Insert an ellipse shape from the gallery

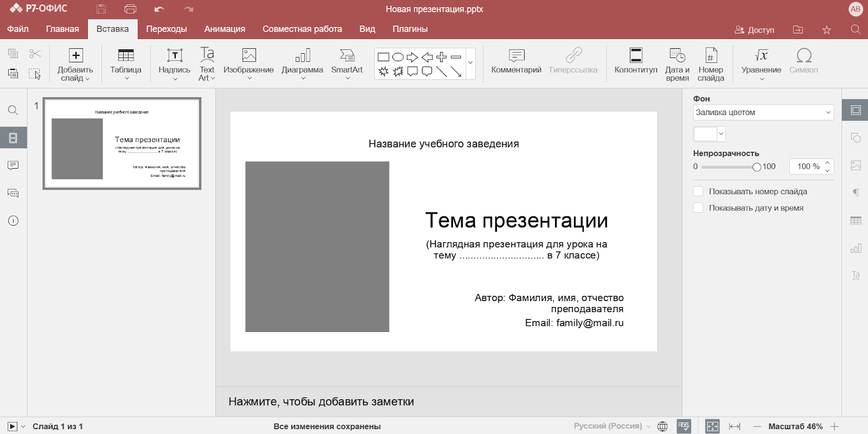tap(398, 57)
